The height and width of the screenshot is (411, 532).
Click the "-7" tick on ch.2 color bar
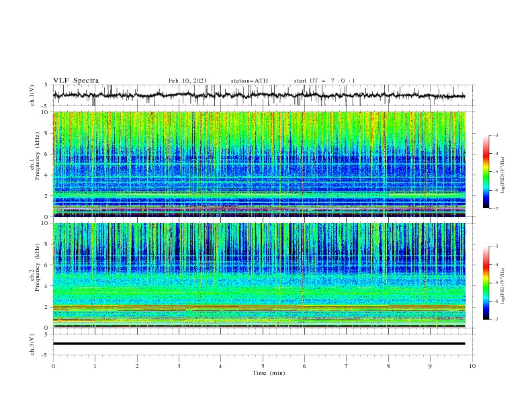click(495, 320)
